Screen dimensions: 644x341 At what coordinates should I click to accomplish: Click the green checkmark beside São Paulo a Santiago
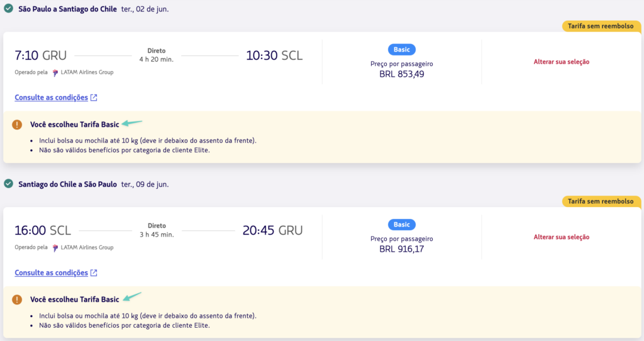[x=8, y=9]
